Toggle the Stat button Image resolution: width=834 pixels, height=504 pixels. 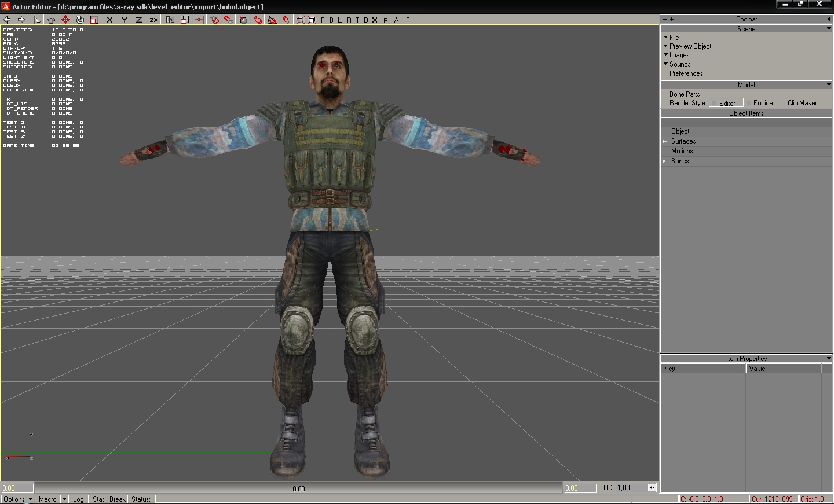pos(98,499)
